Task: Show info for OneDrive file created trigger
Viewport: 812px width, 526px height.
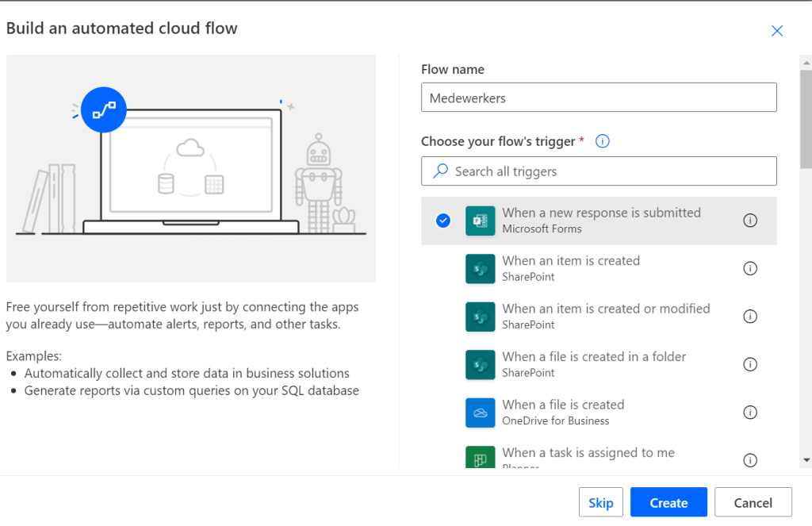Action: 750,413
